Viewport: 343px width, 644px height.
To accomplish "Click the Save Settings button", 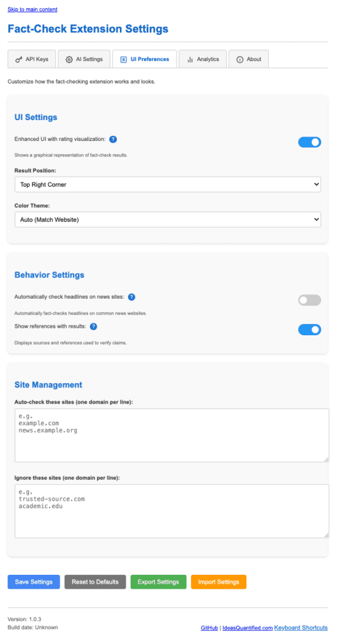I will [x=34, y=582].
